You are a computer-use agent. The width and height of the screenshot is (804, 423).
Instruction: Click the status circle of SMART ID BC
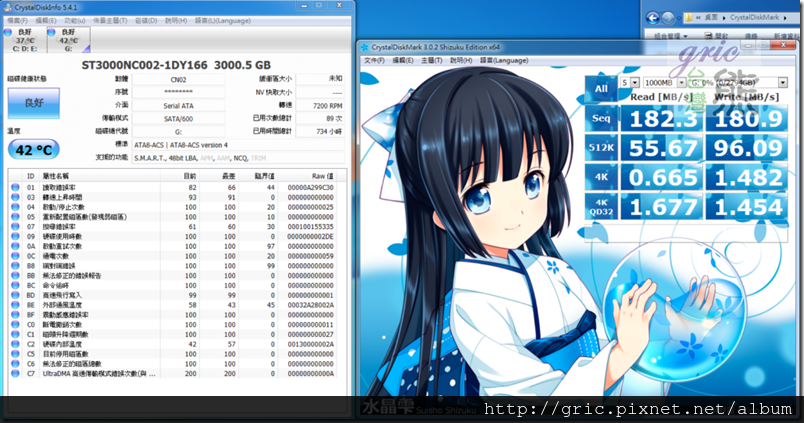[x=15, y=285]
